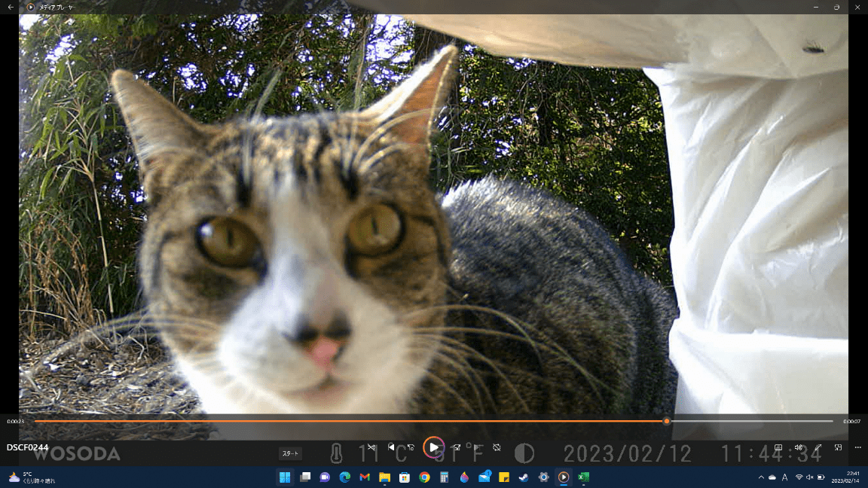The height and width of the screenshot is (488, 868).
Task: Open the Mail app with notification badge
Action: [x=484, y=477]
